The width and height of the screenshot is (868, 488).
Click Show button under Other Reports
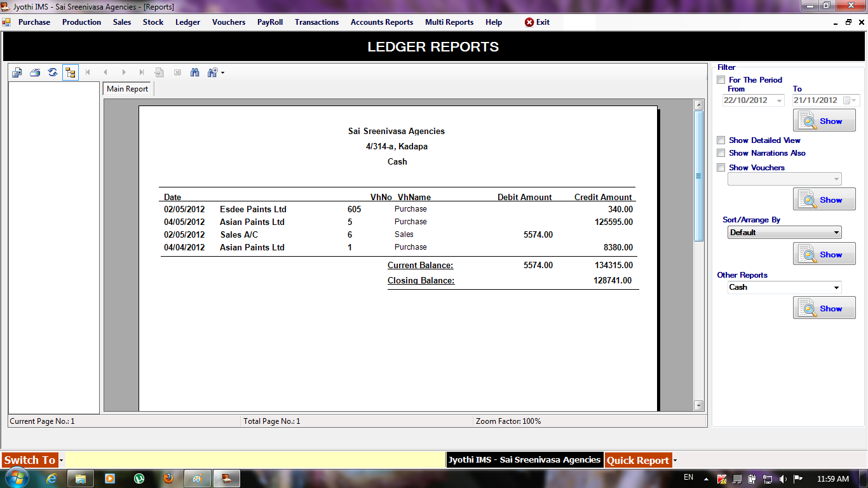(x=824, y=308)
